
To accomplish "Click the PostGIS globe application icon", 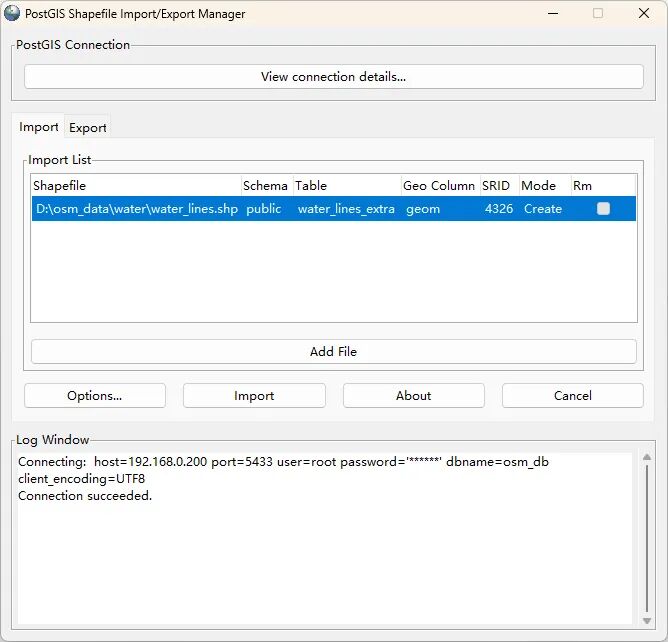I will click(12, 13).
